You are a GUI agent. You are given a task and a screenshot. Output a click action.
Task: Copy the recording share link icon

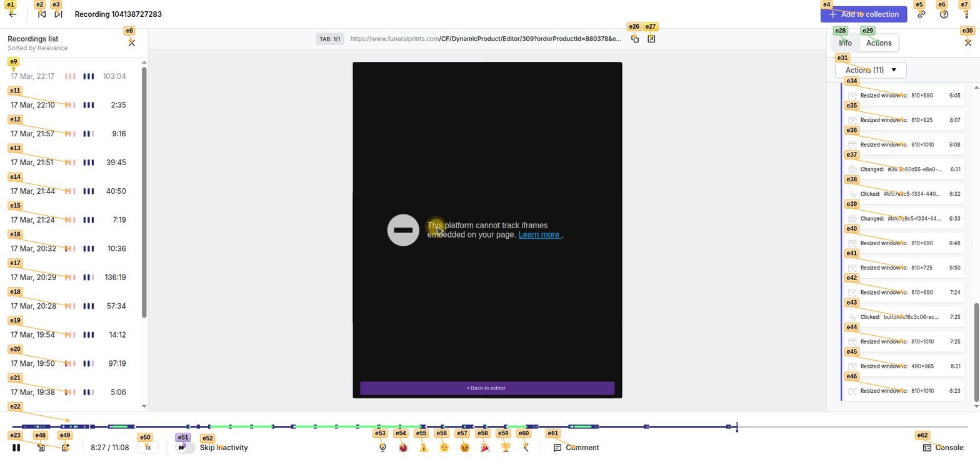click(x=921, y=14)
